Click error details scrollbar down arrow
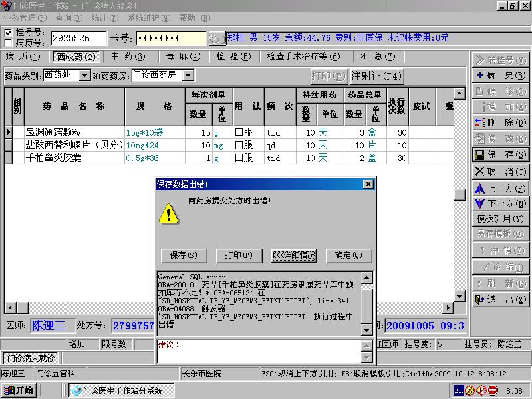The width and height of the screenshot is (532, 399). [x=367, y=329]
